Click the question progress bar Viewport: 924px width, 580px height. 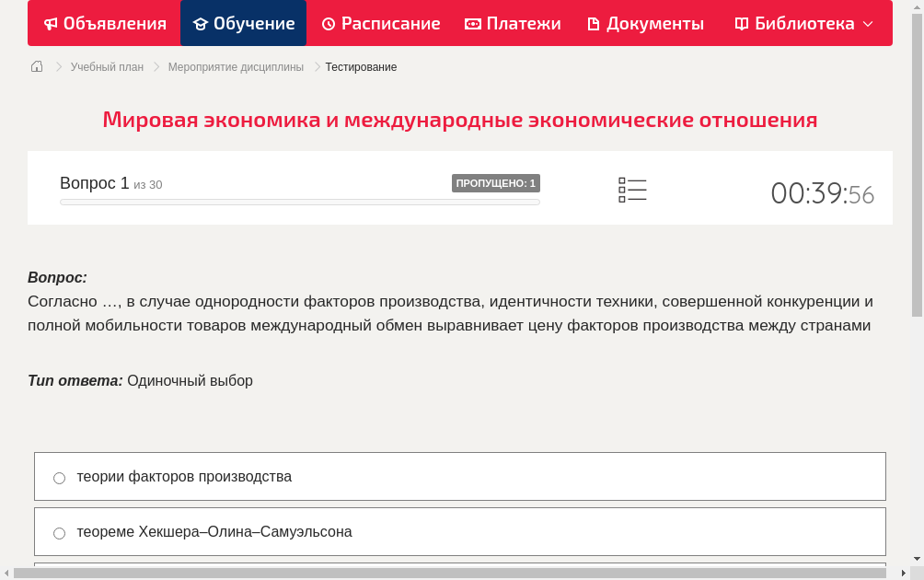coord(299,202)
